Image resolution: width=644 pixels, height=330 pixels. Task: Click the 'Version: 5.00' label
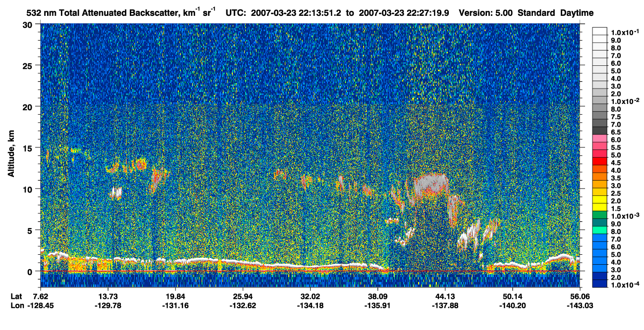point(486,13)
